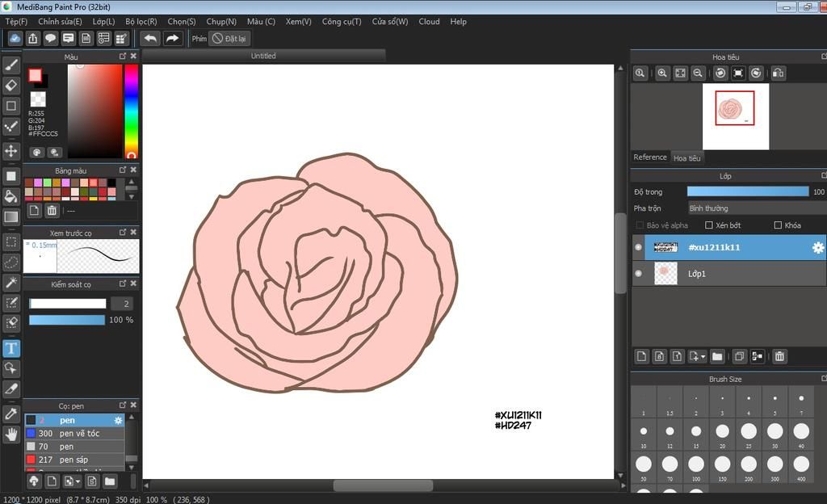Select 'pen sáp' brush
The width and height of the screenshot is (827, 504).
[x=74, y=460]
